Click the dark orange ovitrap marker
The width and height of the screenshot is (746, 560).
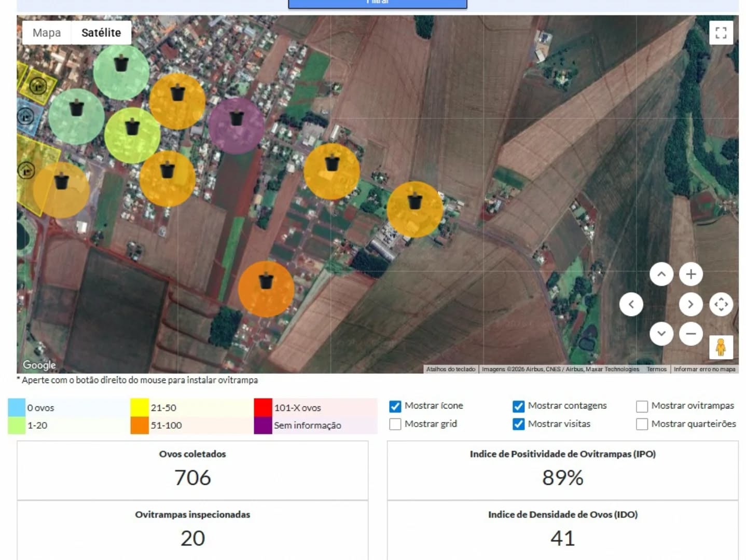pyautogui.click(x=266, y=289)
